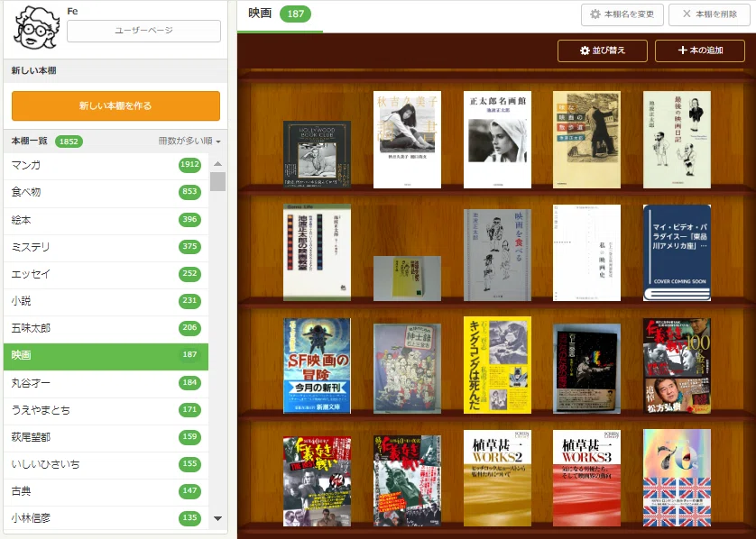Click the shelf list scroll up arrow
Screen dimensions: 756x539
218,164
